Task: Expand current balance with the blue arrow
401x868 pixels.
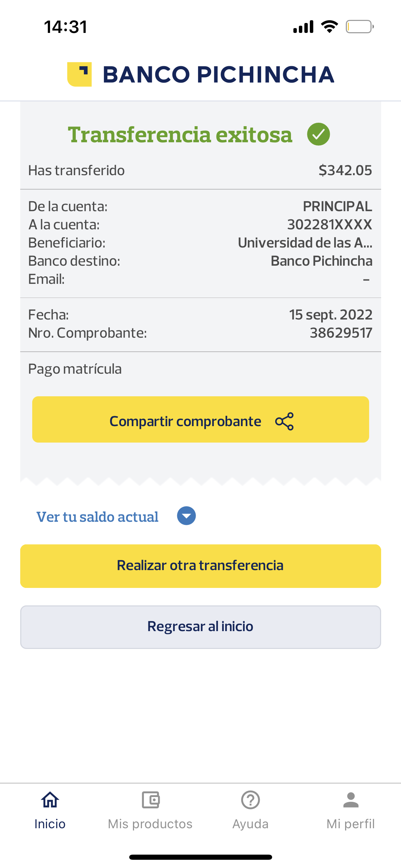Action: pos(186,516)
